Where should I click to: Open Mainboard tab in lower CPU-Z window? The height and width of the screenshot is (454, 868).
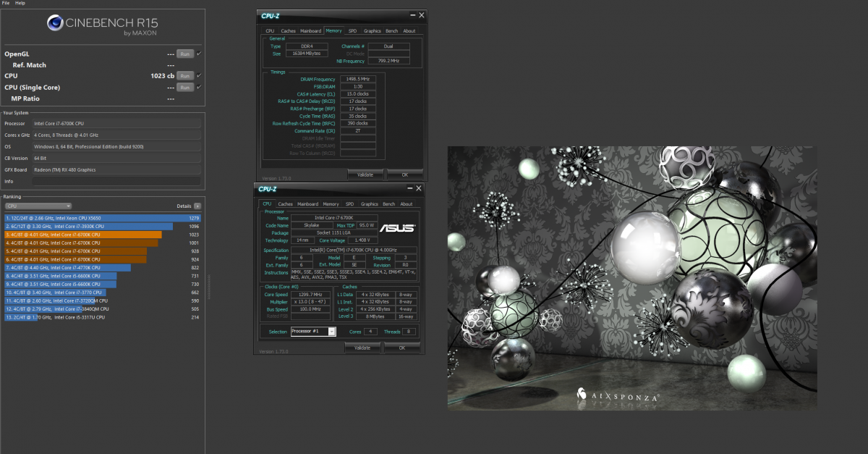[x=308, y=204]
